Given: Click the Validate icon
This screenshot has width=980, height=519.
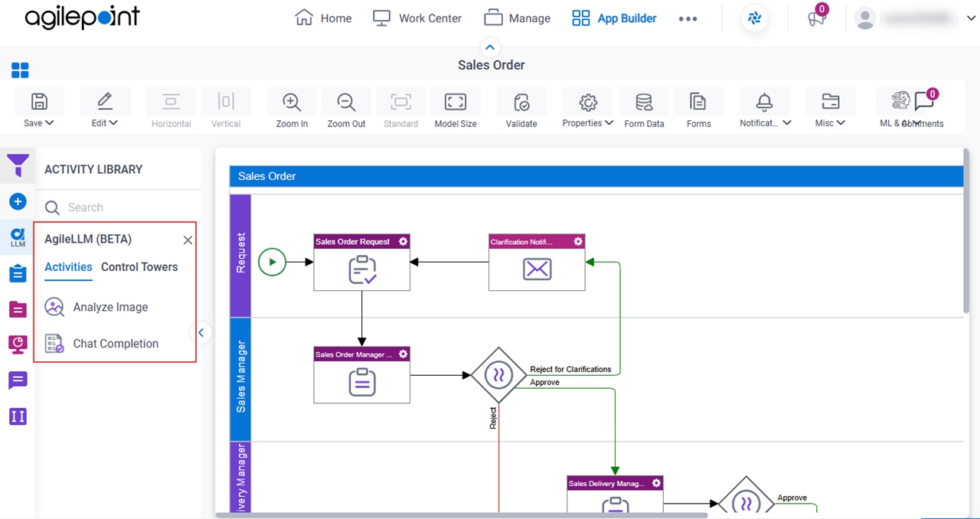Looking at the screenshot, I should (521, 102).
